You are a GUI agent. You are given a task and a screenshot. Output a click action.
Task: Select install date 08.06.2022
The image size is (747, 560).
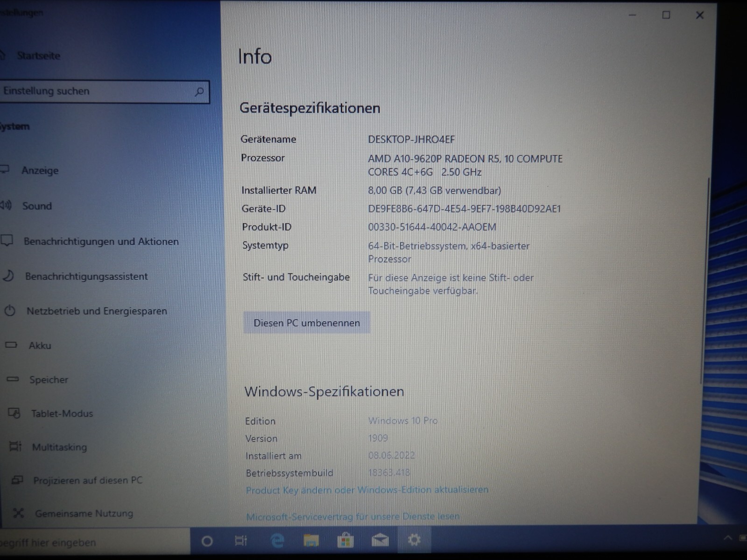tap(391, 455)
